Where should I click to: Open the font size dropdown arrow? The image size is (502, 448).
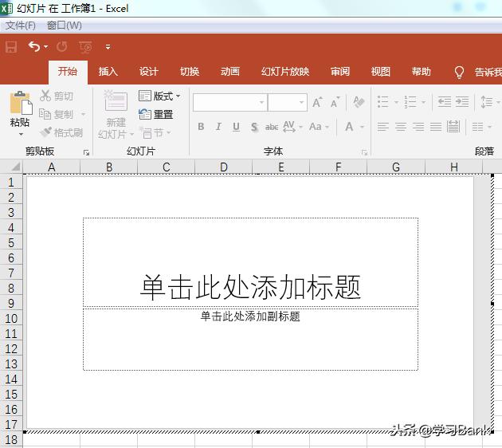[x=301, y=103]
